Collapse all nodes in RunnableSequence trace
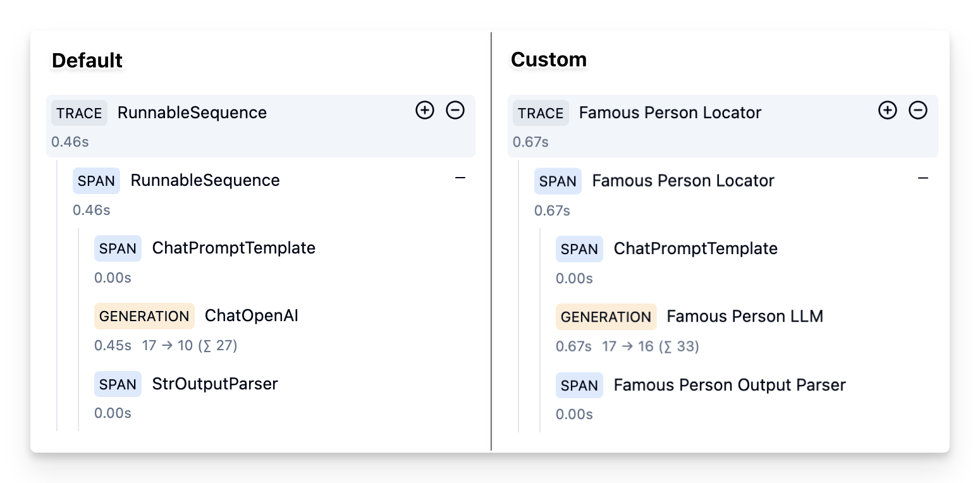The width and height of the screenshot is (980, 483). 455,111
